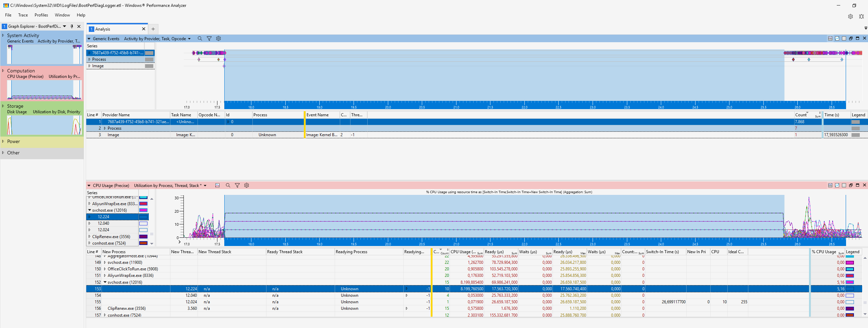
Task: Open view settings gear in Generic Events panel
Action: (218, 39)
